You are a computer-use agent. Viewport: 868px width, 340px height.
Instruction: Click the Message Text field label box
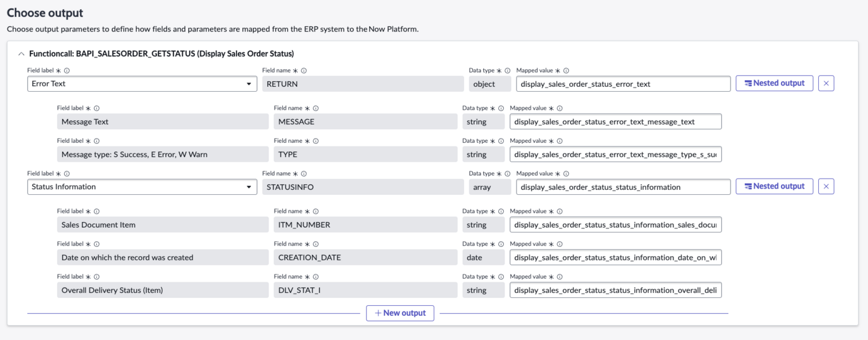[163, 122]
